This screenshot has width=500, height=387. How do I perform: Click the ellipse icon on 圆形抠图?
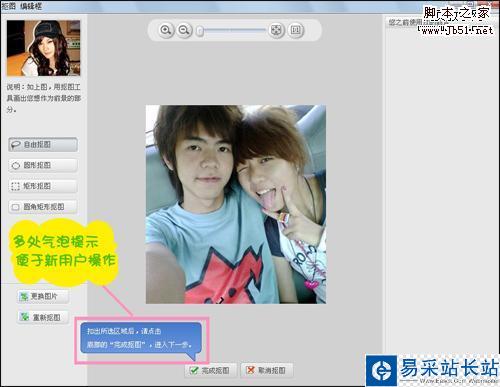coord(16,165)
